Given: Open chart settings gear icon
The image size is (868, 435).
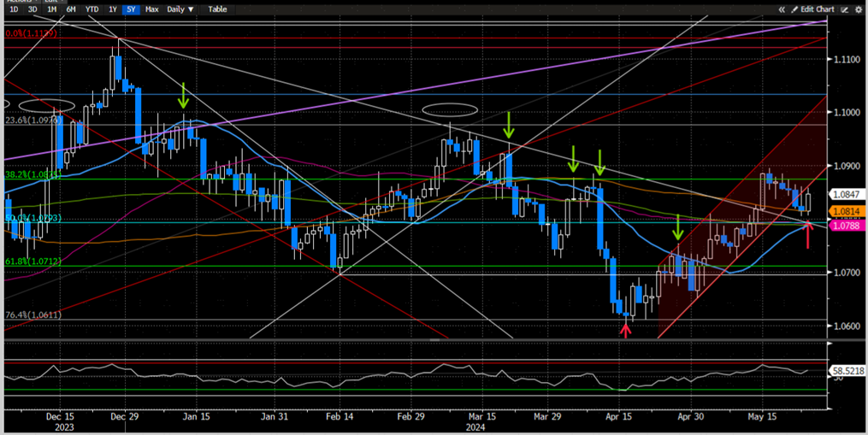Looking at the screenshot, I should [x=859, y=9].
